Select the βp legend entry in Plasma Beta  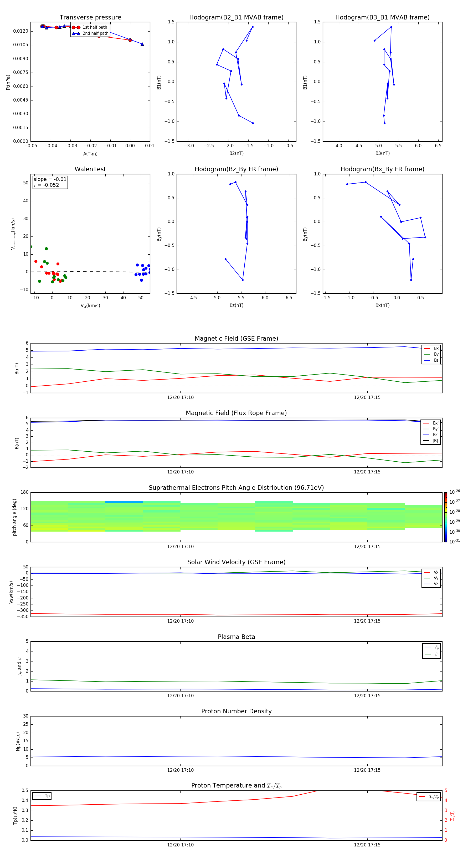[x=431, y=647]
